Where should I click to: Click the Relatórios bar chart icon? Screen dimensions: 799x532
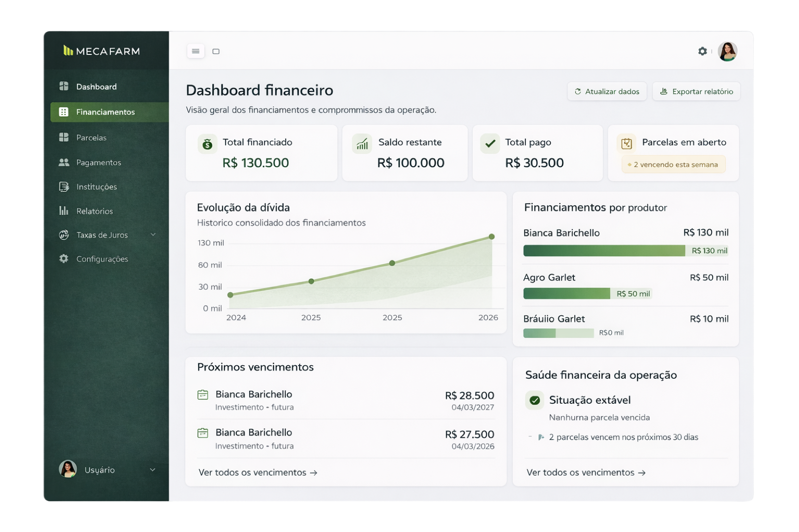pyautogui.click(x=64, y=211)
